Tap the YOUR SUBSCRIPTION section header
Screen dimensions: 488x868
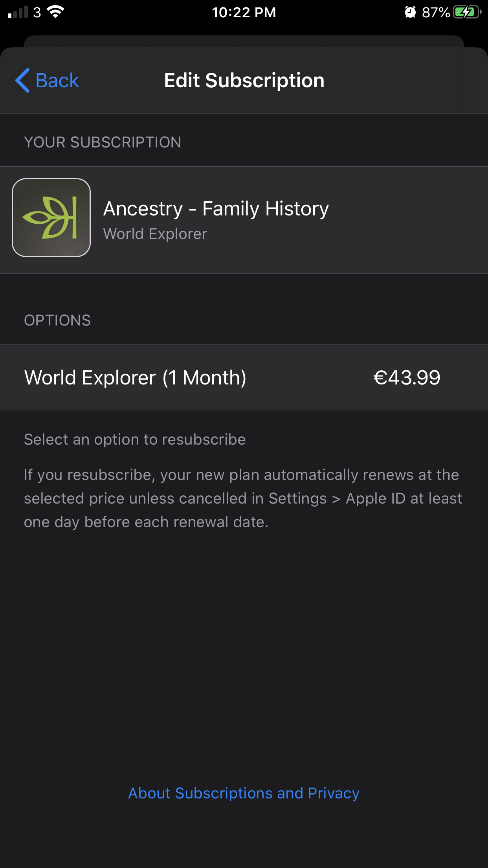coord(102,142)
